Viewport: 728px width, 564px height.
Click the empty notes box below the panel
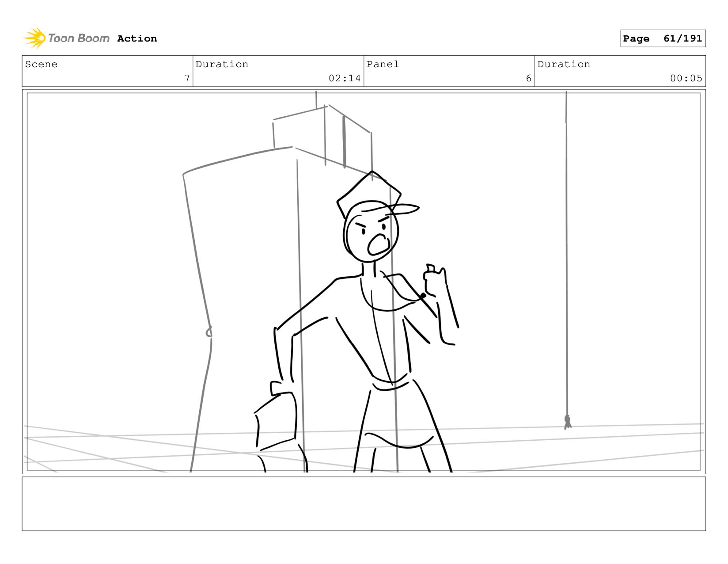pos(364,503)
